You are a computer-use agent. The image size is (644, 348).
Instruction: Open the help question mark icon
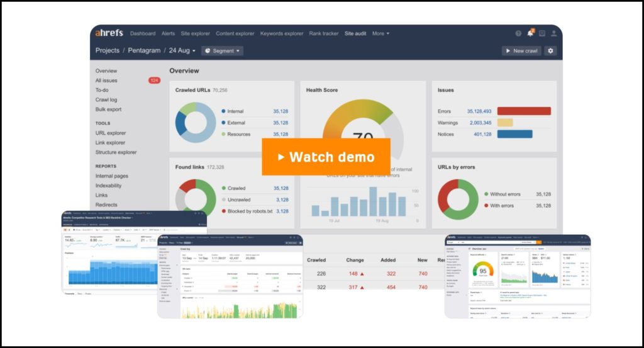(518, 33)
